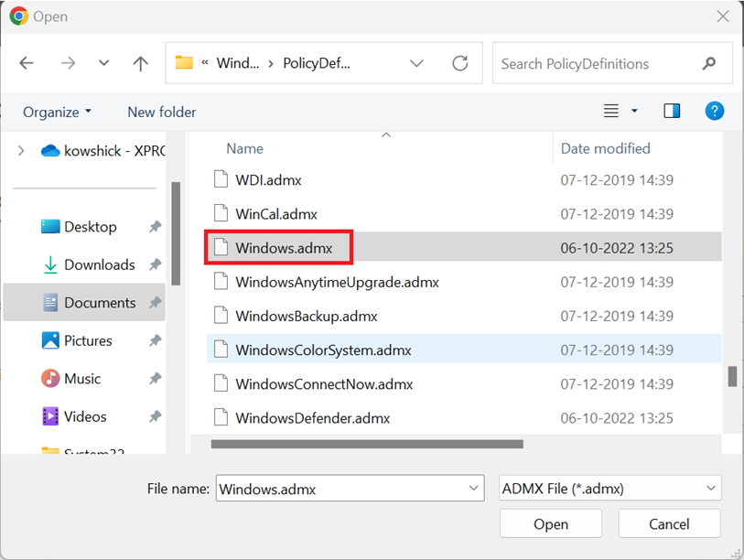This screenshot has height=560, width=744.
Task: Toggle the preview pane icon
Action: [672, 112]
